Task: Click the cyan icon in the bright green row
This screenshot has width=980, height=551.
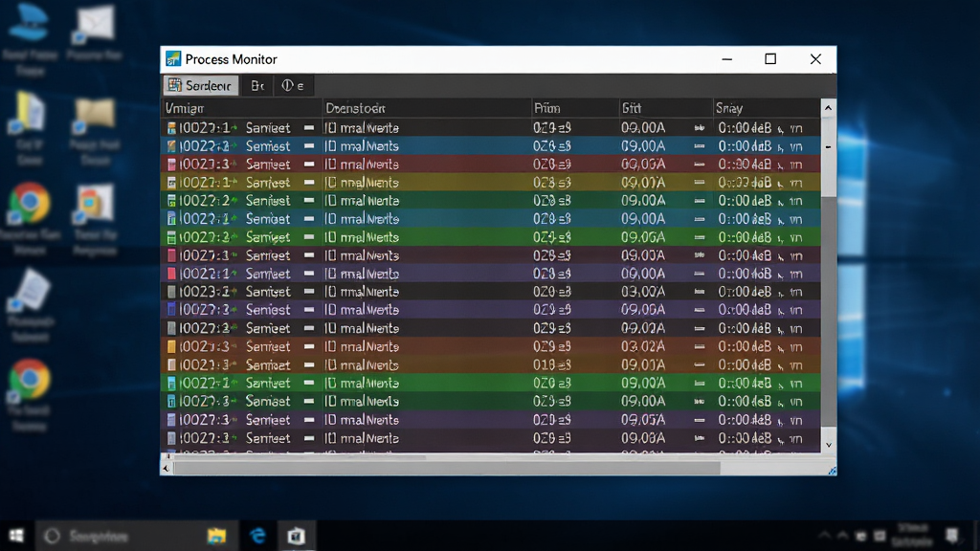Action: pos(171,383)
